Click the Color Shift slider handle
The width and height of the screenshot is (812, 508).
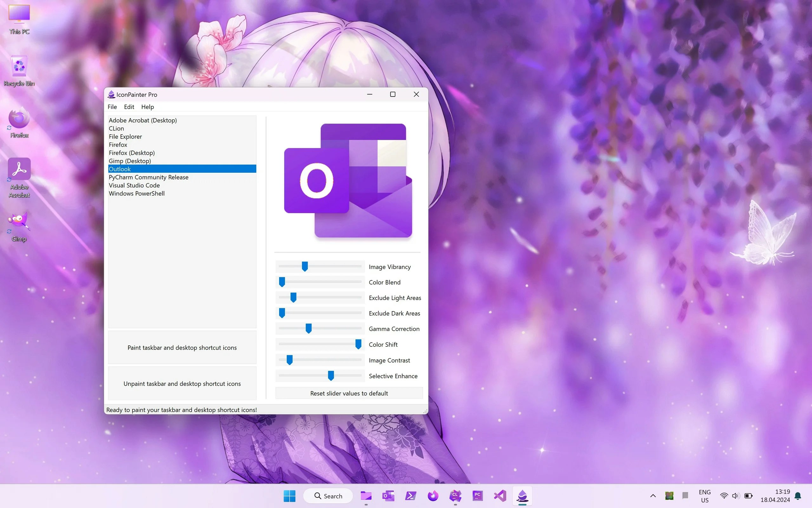(x=358, y=344)
